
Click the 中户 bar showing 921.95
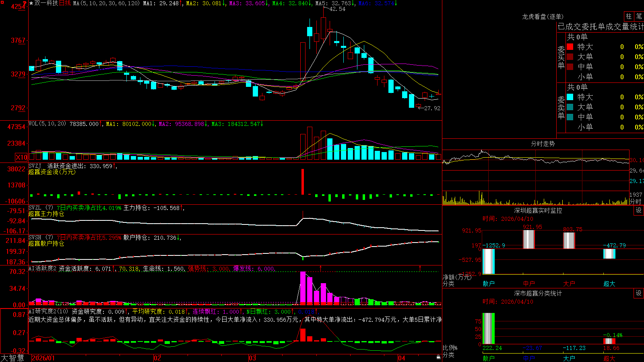[x=529, y=239]
